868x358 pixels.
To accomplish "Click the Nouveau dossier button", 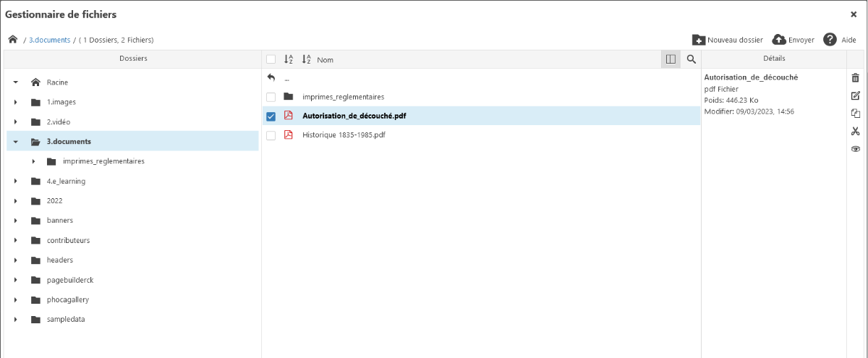I will click(728, 40).
